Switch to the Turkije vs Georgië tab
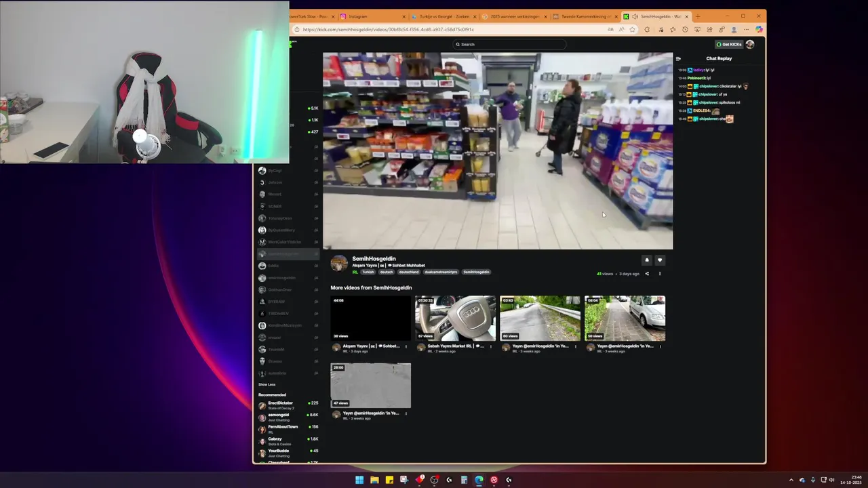Screen dimensions: 868x488 (443, 16)
